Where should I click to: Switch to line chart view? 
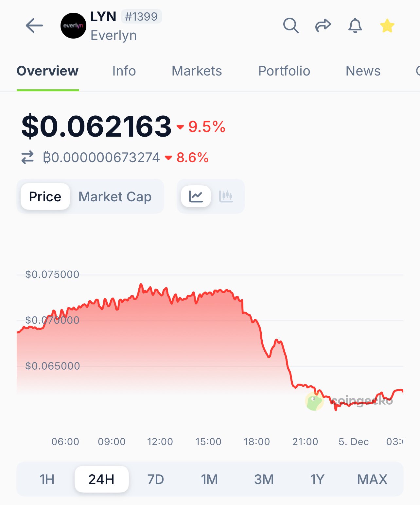click(x=196, y=196)
